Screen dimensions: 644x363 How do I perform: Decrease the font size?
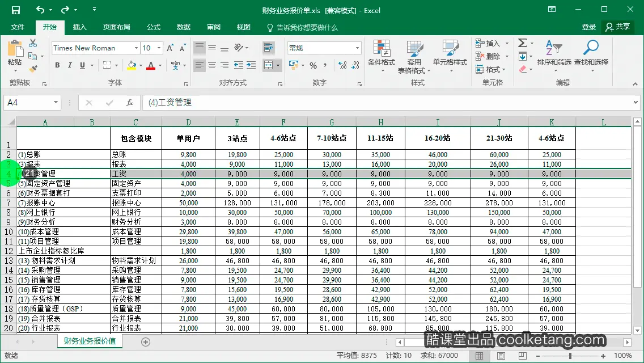click(183, 48)
